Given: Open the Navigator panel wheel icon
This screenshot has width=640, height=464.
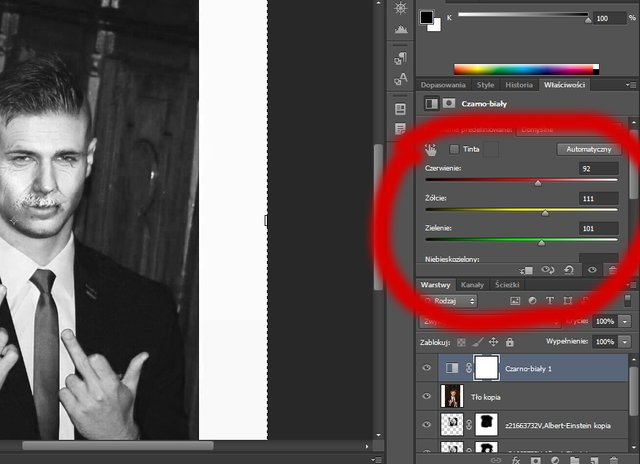Looking at the screenshot, I should pos(401,7).
